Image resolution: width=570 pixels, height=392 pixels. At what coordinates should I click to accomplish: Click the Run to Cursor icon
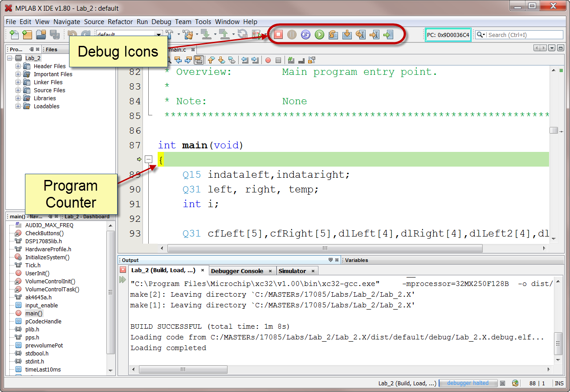(375, 35)
